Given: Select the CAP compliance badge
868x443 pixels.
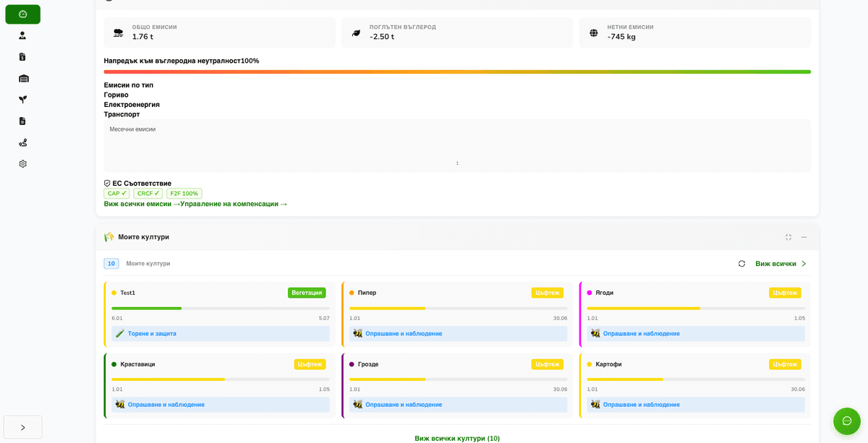Looking at the screenshot, I should click(116, 193).
